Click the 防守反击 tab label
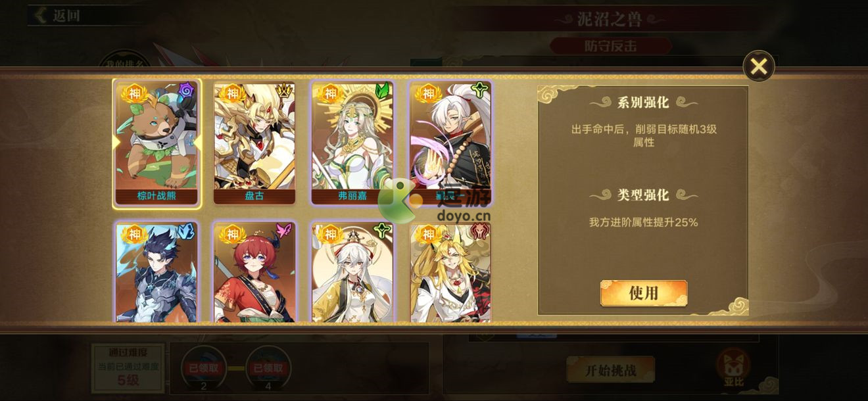The height and width of the screenshot is (401, 868). (x=611, y=46)
